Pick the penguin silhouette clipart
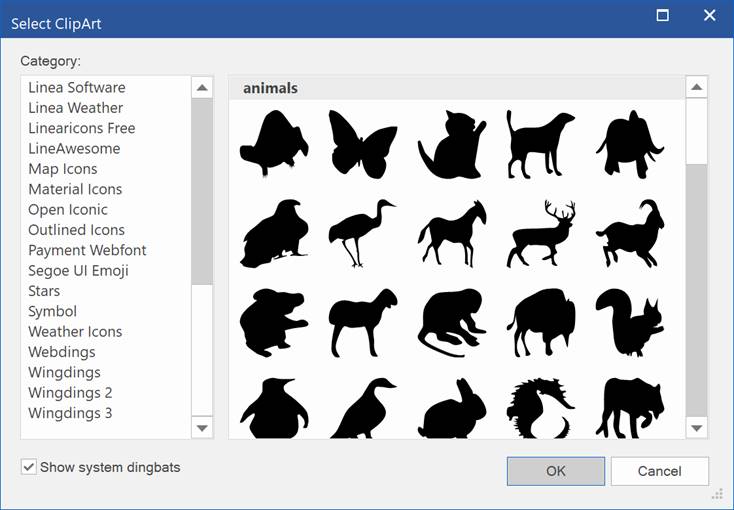 274,408
